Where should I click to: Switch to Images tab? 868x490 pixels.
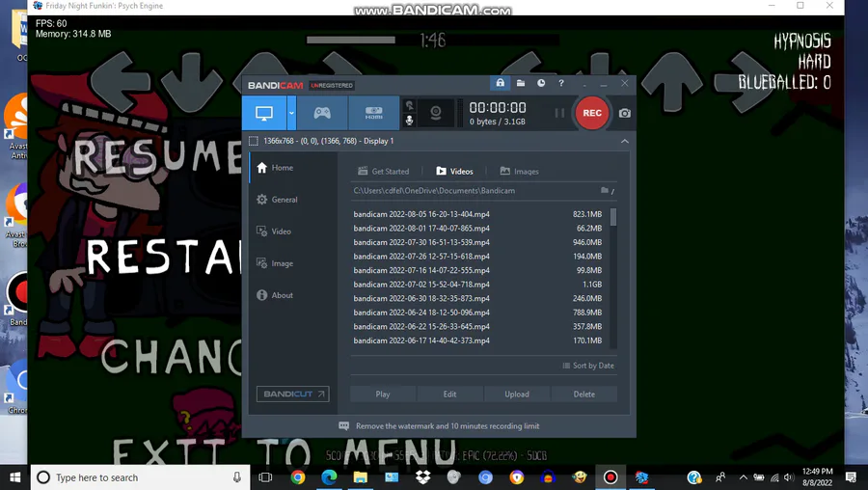click(x=519, y=172)
